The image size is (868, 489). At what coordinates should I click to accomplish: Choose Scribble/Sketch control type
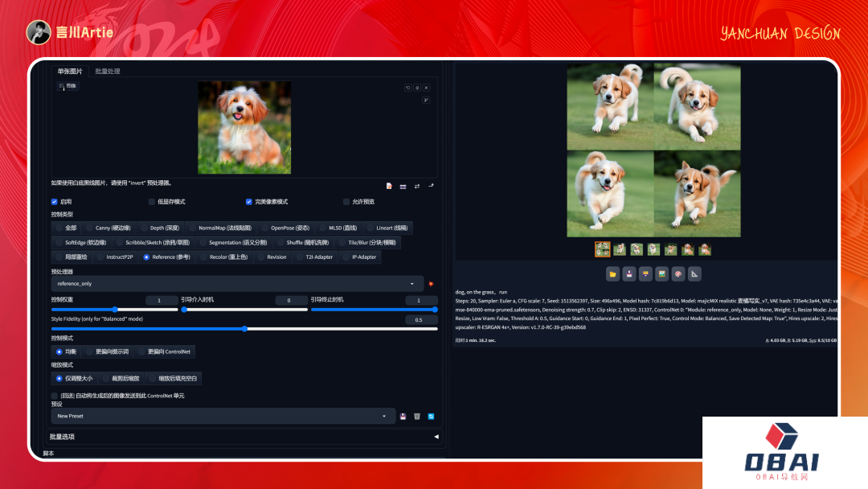[x=153, y=243]
